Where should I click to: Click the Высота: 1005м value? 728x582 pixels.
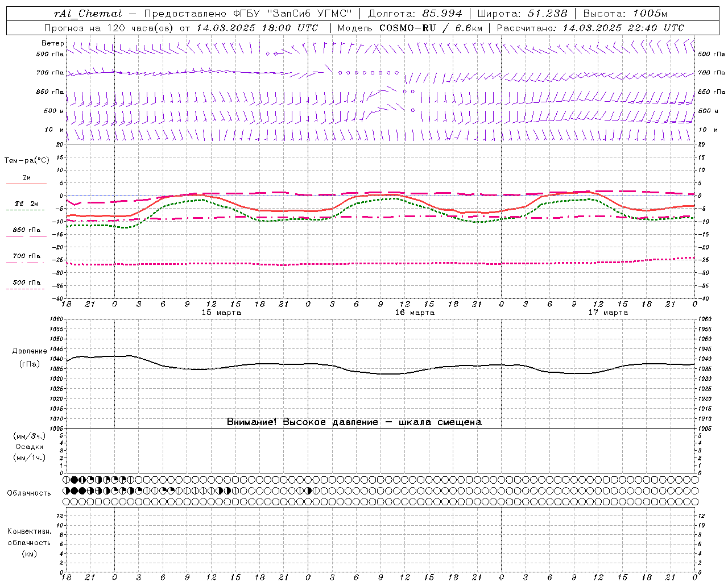click(625, 14)
